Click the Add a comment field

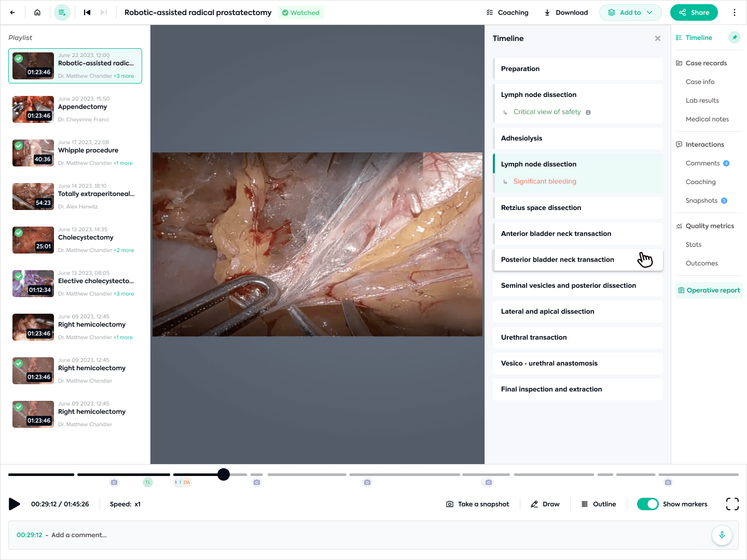(374, 535)
